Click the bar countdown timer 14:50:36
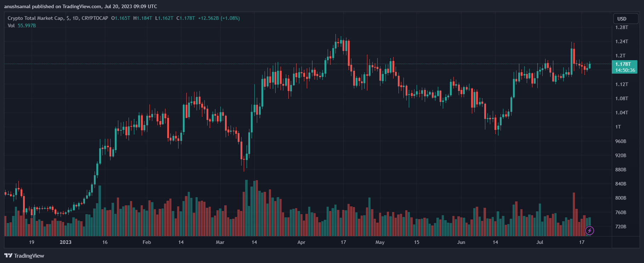 pos(625,70)
